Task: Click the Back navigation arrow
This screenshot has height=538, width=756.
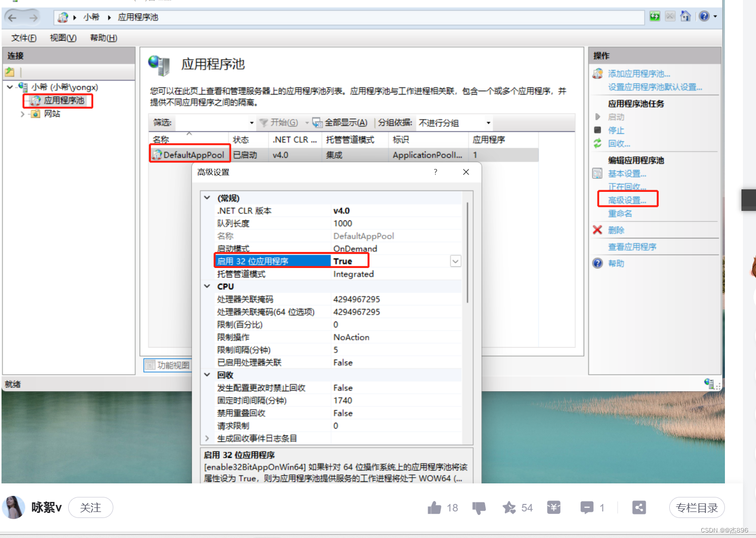Action: click(x=12, y=17)
